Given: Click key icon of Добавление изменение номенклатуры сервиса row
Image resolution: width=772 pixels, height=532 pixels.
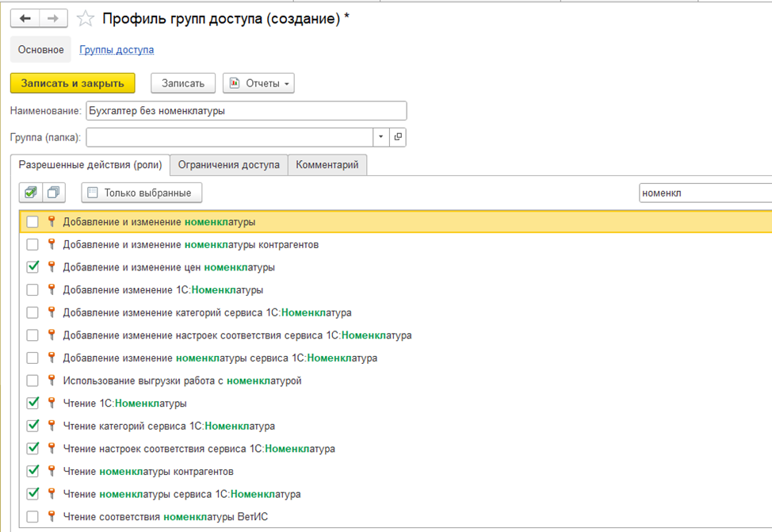Looking at the screenshot, I should (52, 358).
